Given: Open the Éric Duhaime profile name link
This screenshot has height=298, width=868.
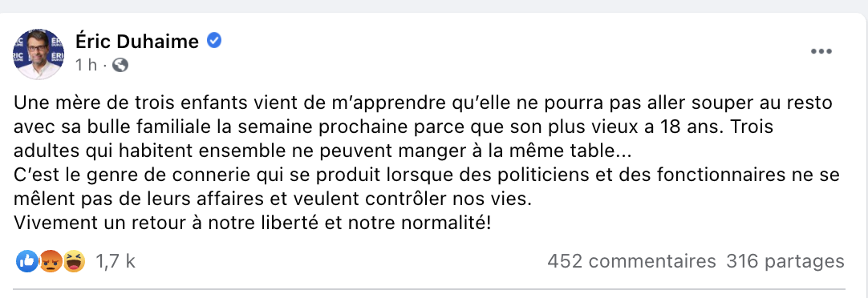Looking at the screenshot, I should tap(136, 41).
